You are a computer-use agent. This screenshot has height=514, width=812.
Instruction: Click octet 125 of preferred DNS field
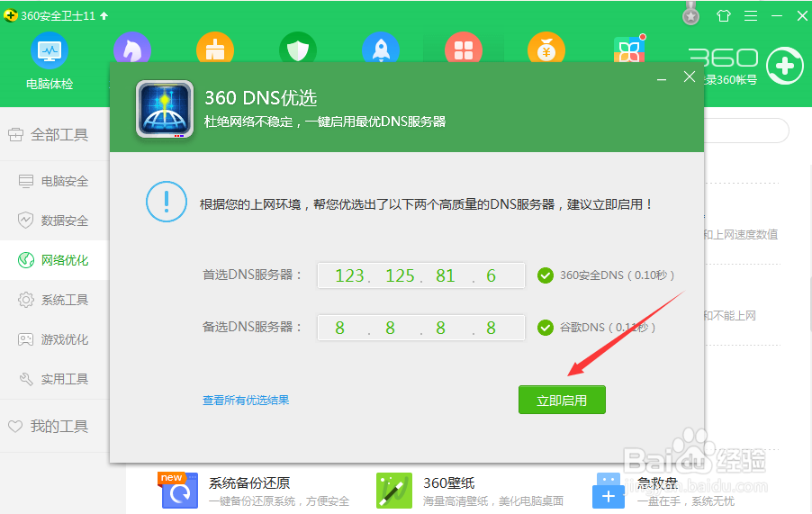[x=400, y=275]
